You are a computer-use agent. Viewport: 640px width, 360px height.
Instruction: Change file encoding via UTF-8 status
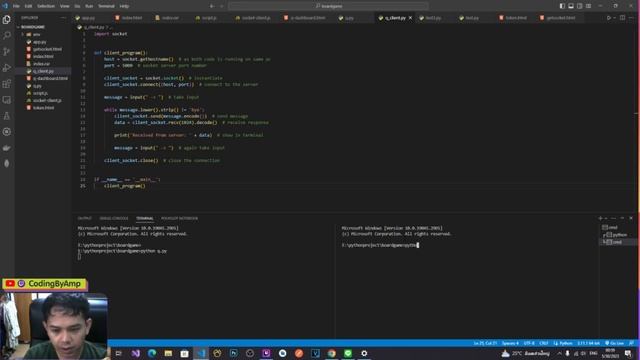coord(529,343)
